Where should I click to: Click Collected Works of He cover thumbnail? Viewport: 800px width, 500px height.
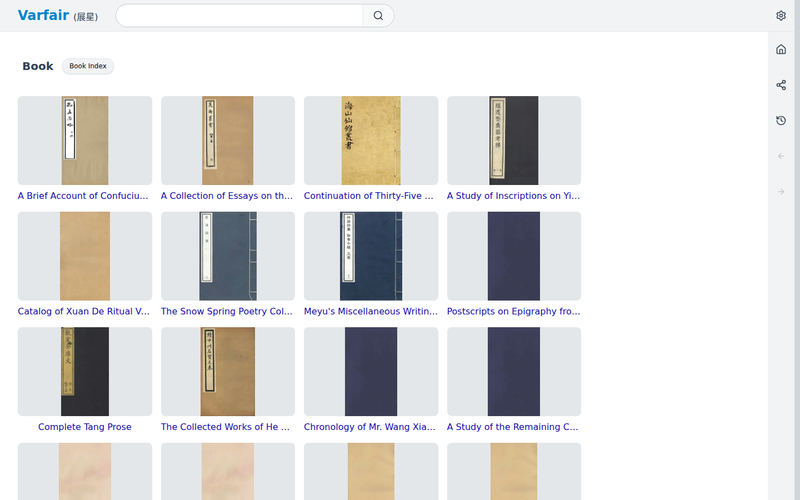point(228,371)
